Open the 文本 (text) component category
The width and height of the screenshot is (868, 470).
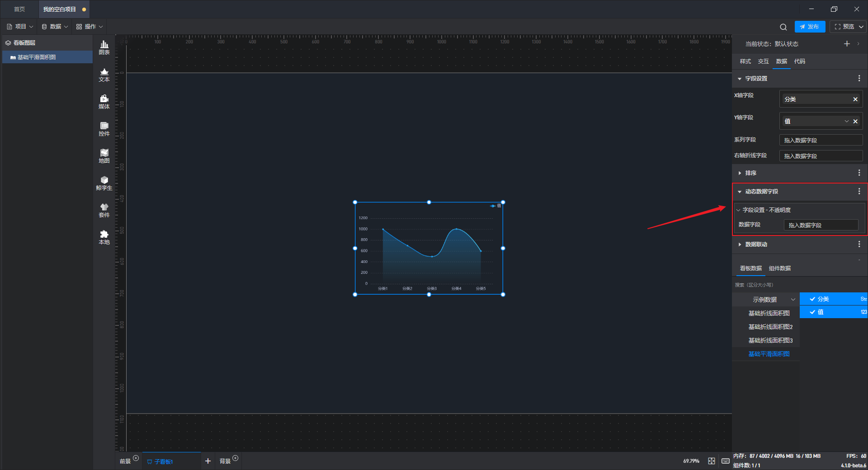point(104,75)
